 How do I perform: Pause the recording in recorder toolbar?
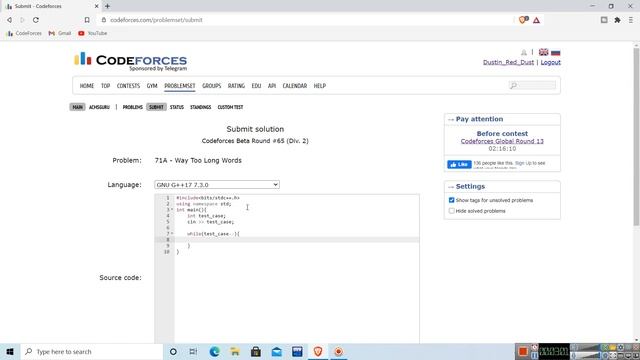534,356
